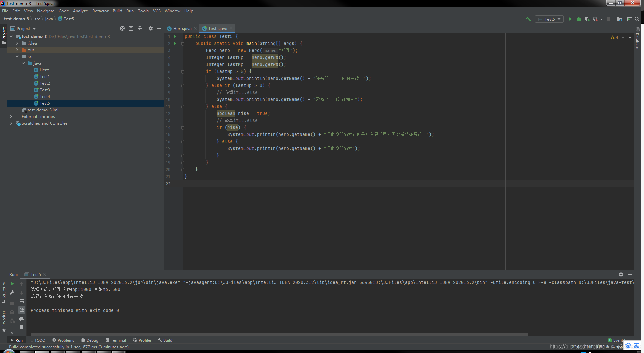Screen dimensions: 644x353
Task: Click the Select Opened File target icon
Action: coord(122,28)
